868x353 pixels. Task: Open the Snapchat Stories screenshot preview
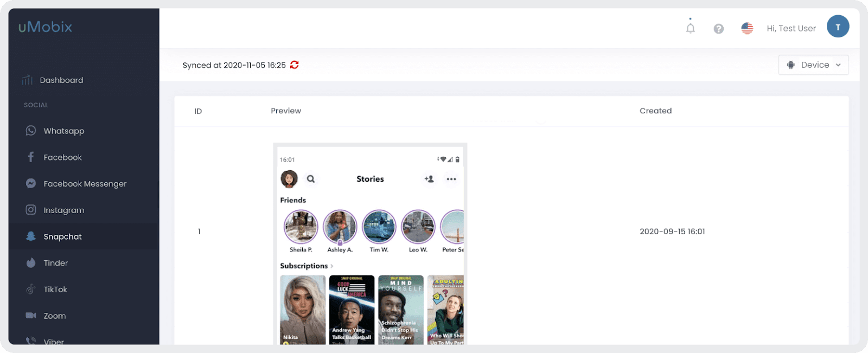(370, 244)
